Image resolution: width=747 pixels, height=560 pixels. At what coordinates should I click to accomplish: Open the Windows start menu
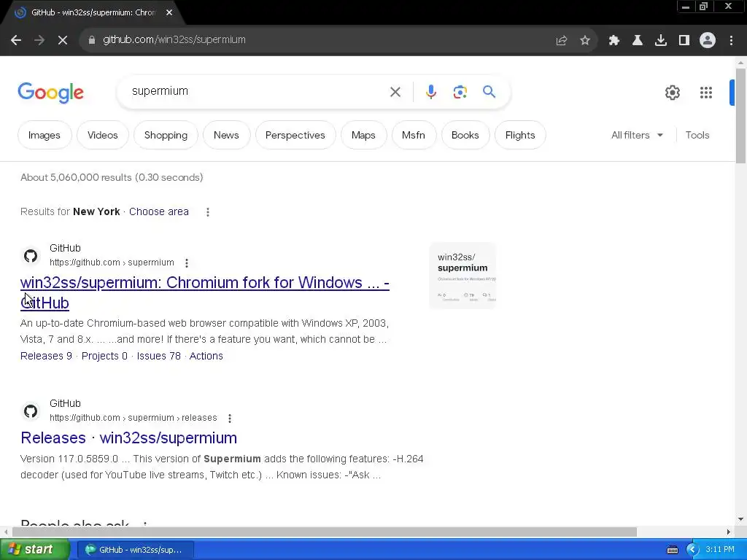(34, 550)
